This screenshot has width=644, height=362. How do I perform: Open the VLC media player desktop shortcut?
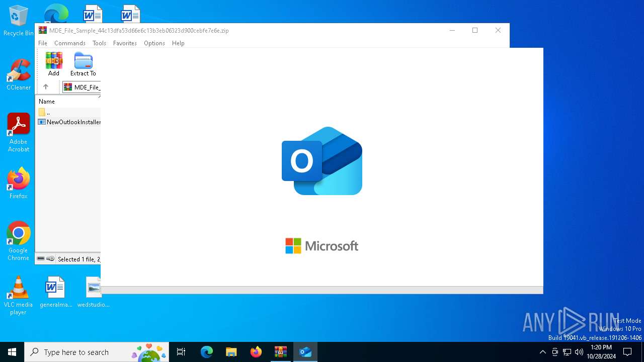(x=19, y=296)
